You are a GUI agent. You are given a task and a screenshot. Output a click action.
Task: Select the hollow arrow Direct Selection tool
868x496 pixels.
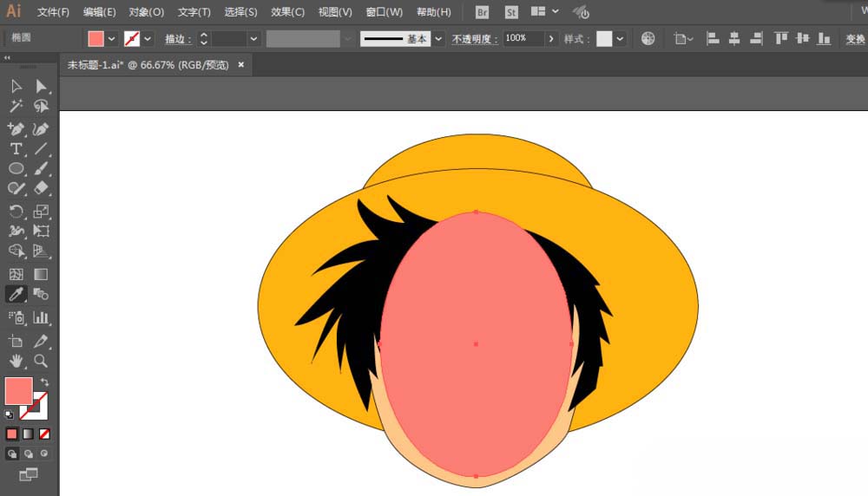click(x=41, y=86)
